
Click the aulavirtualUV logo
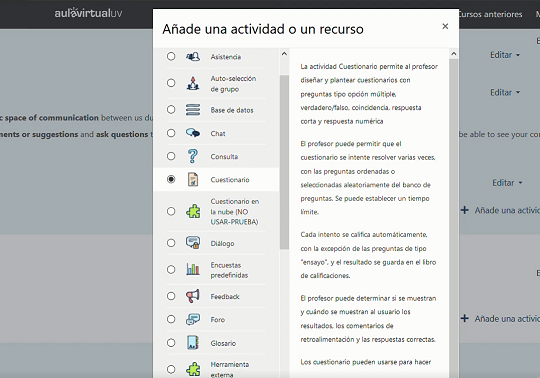tap(88, 13)
